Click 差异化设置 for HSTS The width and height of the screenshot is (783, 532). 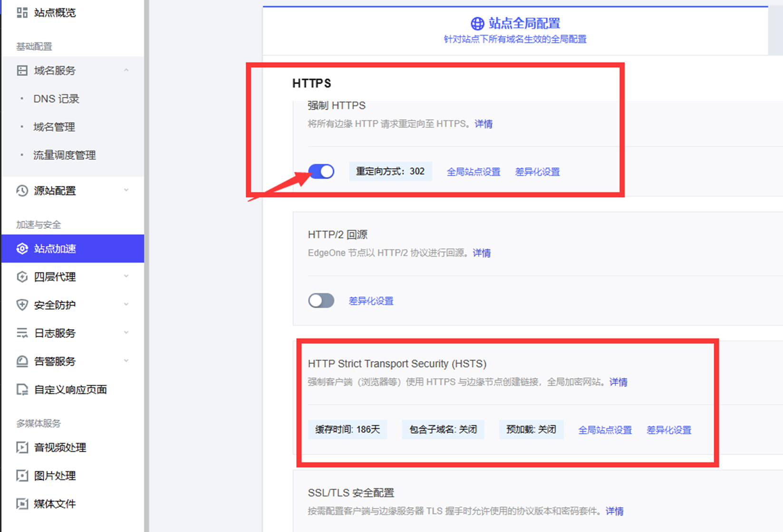coord(669,430)
